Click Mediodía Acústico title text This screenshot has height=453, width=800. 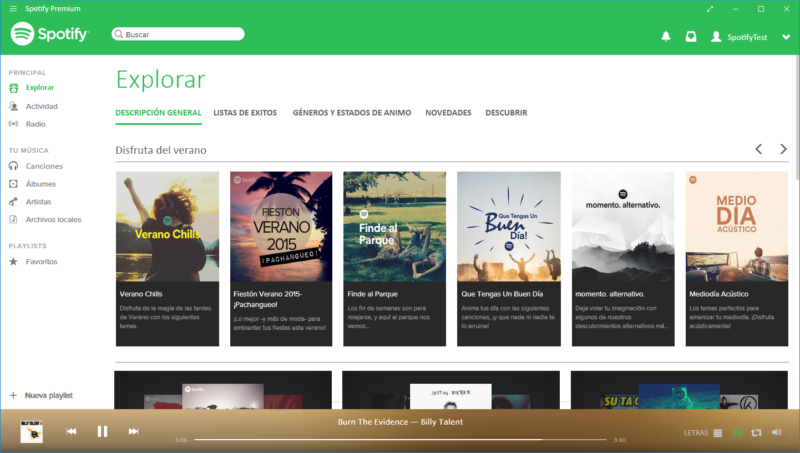(x=719, y=294)
